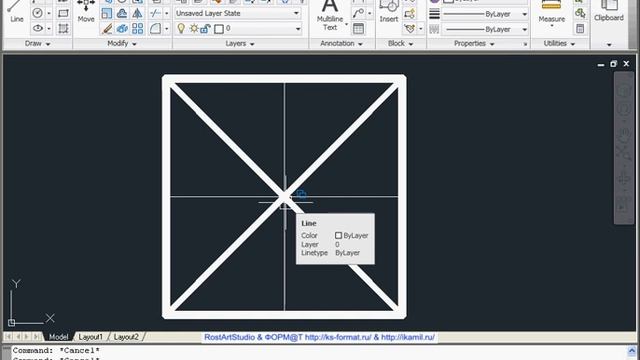640x360 pixels.
Task: Select the Mirror tool icon
Action: pos(138,13)
